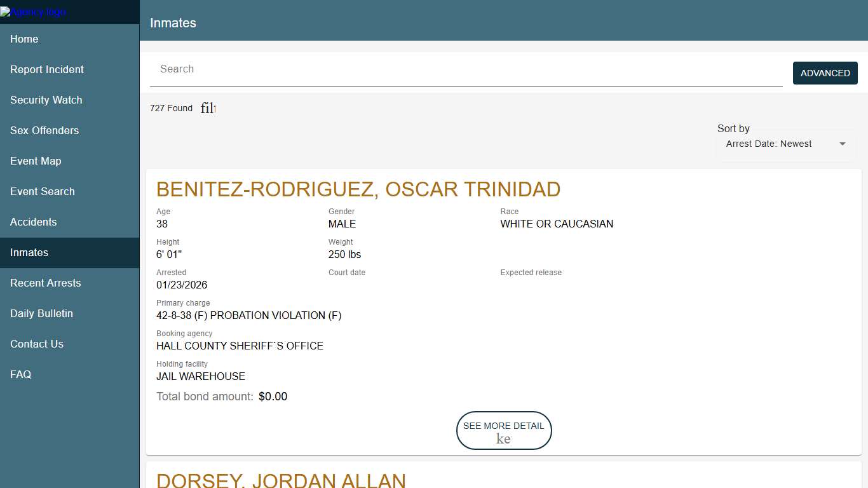Navigate to Report Incident
Viewport: 868px width, 488px height.
47,70
